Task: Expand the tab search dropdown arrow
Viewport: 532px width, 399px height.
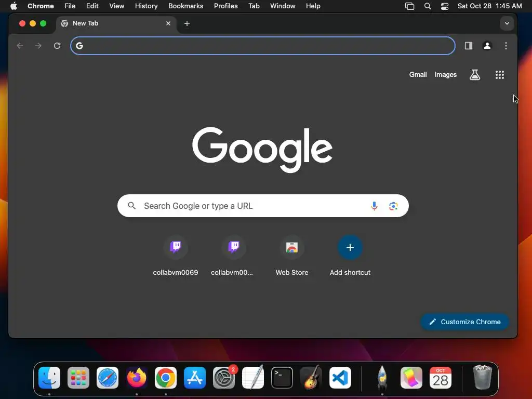Action: point(507,23)
